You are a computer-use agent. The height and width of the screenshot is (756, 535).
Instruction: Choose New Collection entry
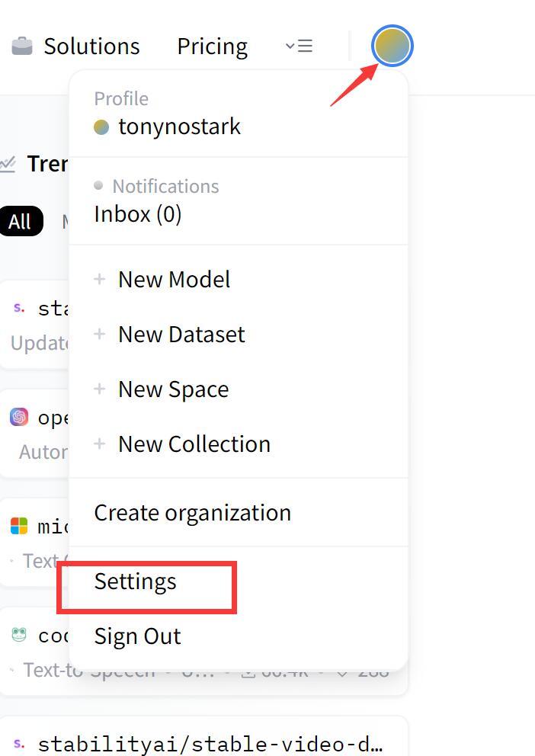195,444
